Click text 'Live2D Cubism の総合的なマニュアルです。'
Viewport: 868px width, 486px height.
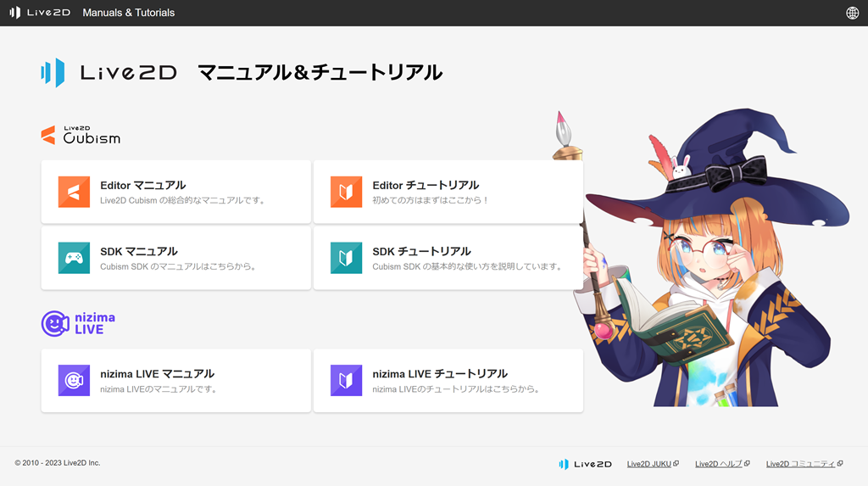[x=183, y=200]
